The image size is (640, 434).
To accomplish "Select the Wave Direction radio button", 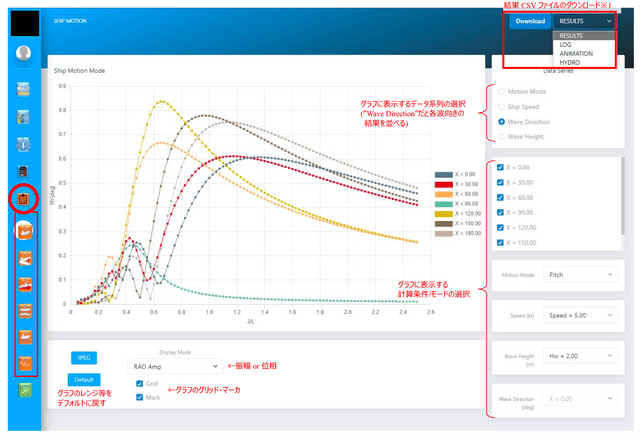I will point(502,122).
